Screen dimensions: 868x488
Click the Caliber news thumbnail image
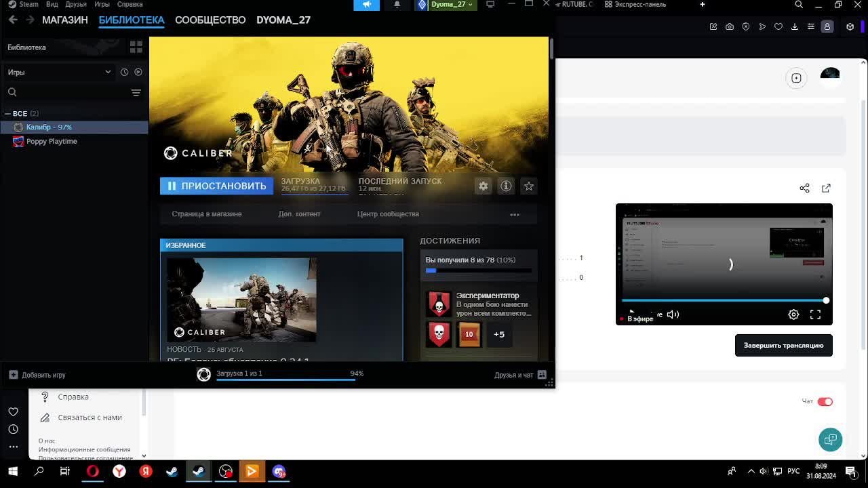[x=242, y=300]
